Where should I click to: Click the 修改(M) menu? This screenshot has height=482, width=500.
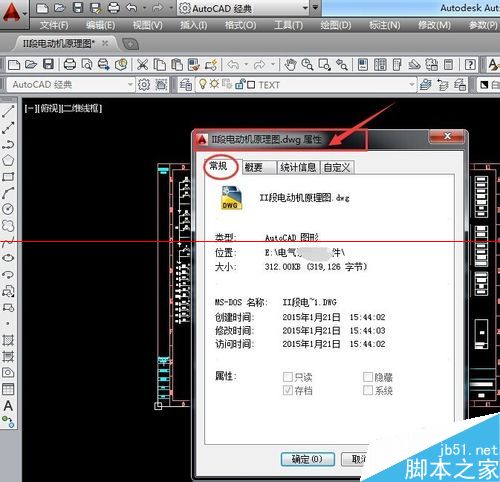[x=434, y=25]
